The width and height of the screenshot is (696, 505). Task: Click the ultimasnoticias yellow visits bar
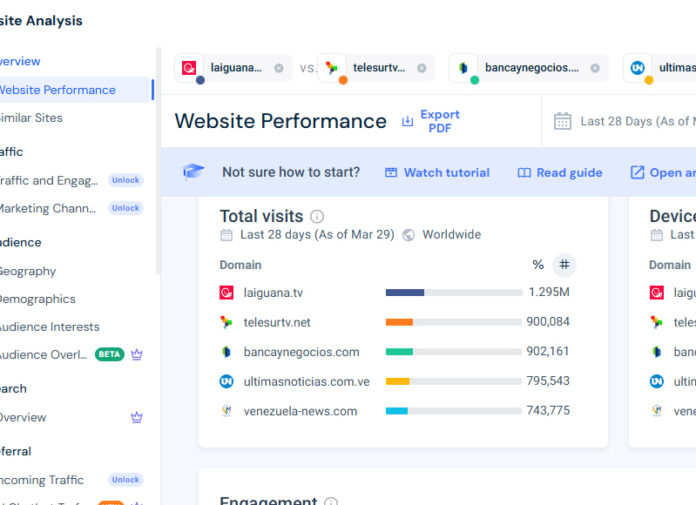click(x=397, y=381)
